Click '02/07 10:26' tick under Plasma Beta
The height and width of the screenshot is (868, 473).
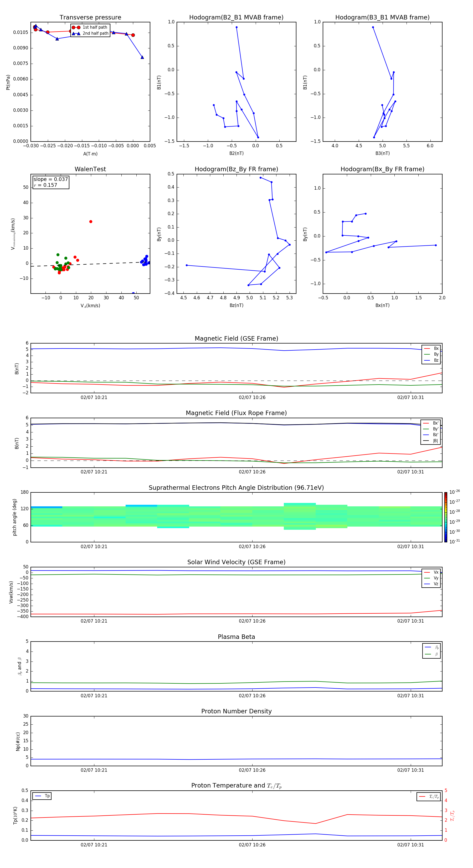pyautogui.click(x=252, y=695)
